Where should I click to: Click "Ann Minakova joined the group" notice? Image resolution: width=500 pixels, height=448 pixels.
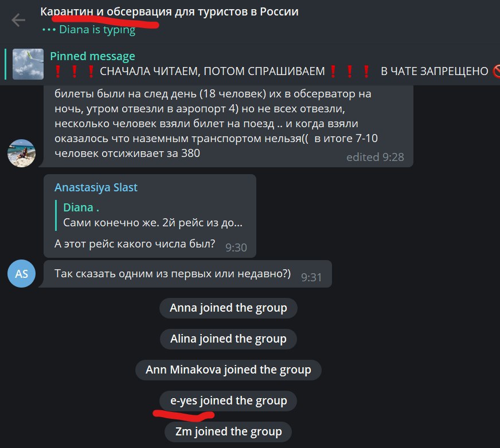(x=228, y=370)
